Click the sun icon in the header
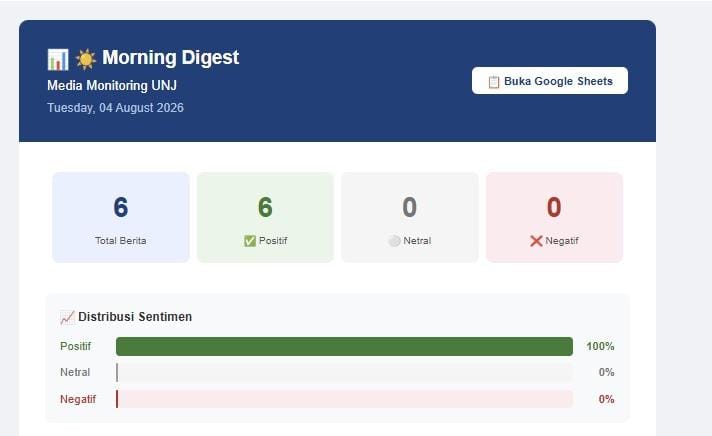The height and width of the screenshot is (436, 712). tap(85, 59)
